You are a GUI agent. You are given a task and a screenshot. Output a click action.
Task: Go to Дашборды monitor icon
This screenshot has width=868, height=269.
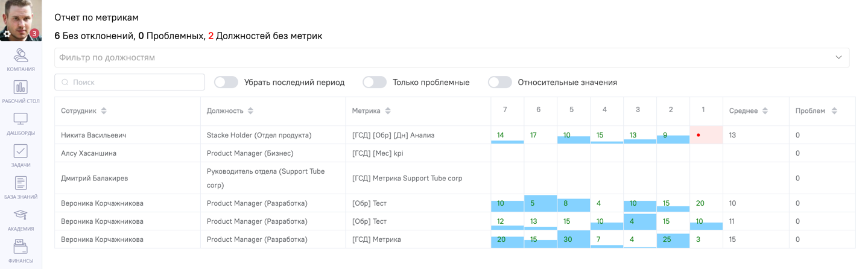click(x=21, y=119)
